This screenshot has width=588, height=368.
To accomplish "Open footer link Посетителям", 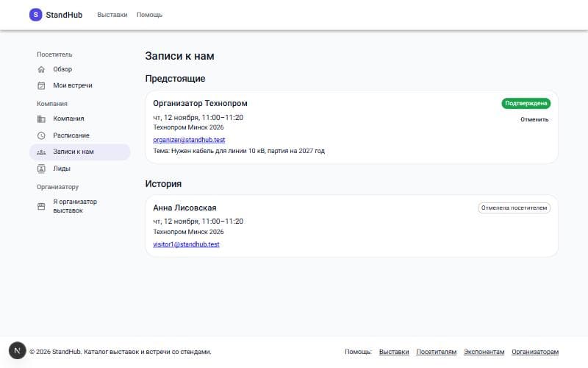I will pos(436,352).
